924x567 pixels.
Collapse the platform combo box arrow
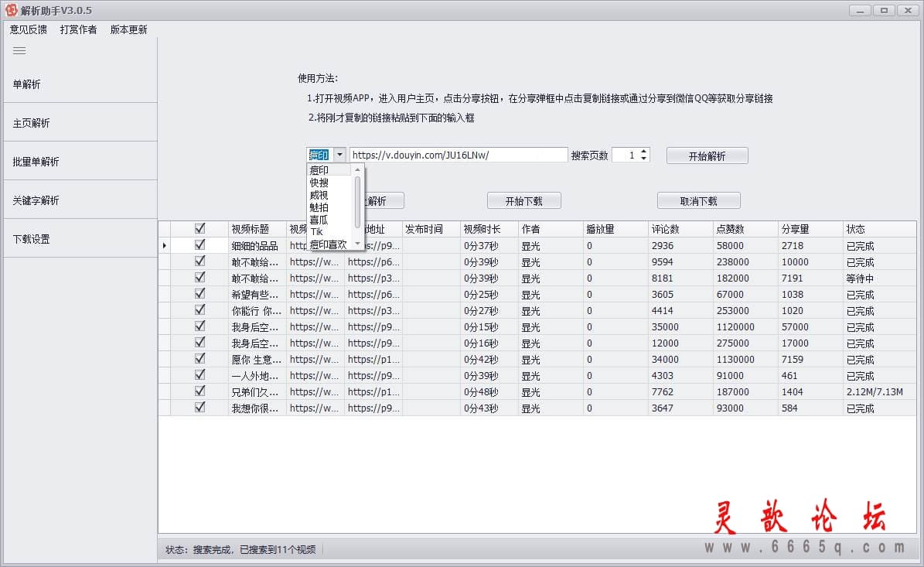[339, 155]
